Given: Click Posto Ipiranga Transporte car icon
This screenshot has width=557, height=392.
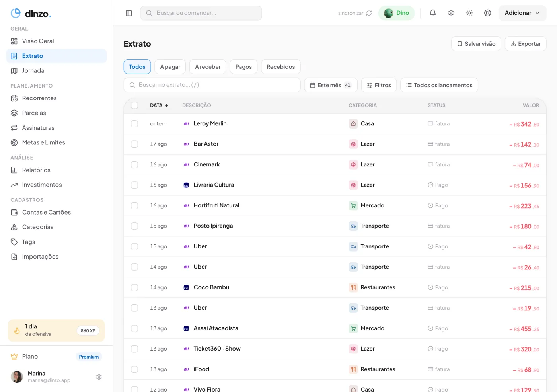Looking at the screenshot, I should tap(353, 226).
